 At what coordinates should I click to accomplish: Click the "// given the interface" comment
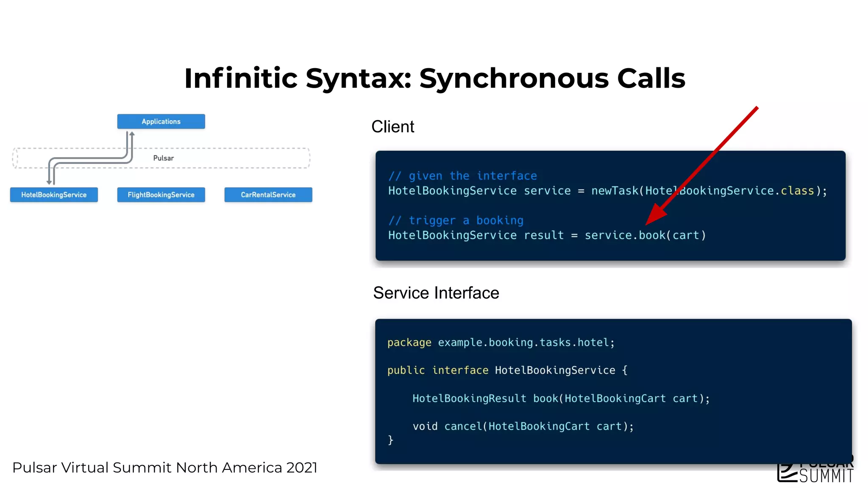click(x=462, y=176)
